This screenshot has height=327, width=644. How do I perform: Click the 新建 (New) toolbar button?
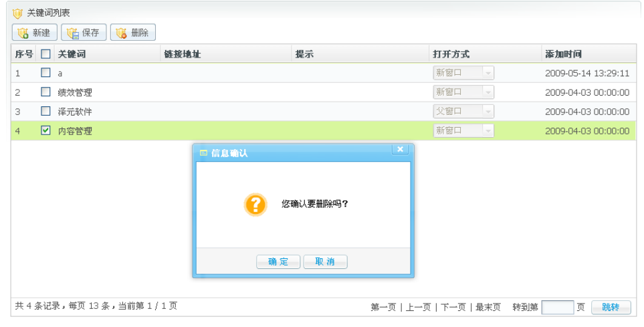click(x=35, y=33)
